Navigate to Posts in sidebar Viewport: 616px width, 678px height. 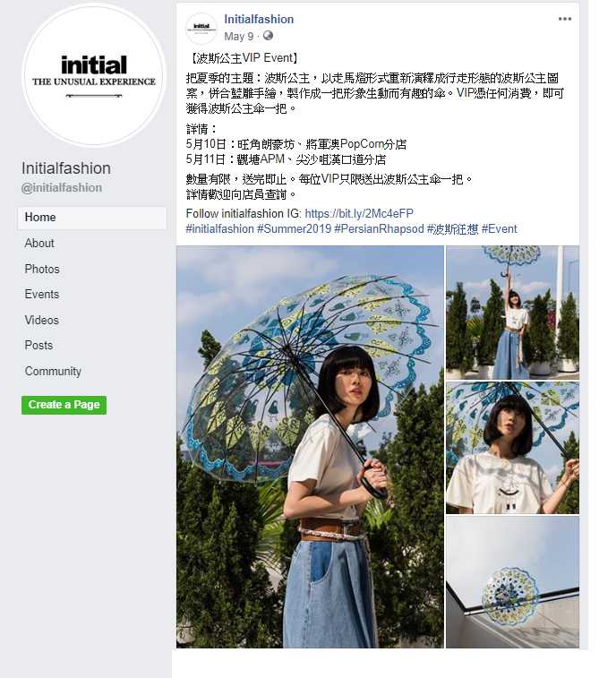(38, 345)
